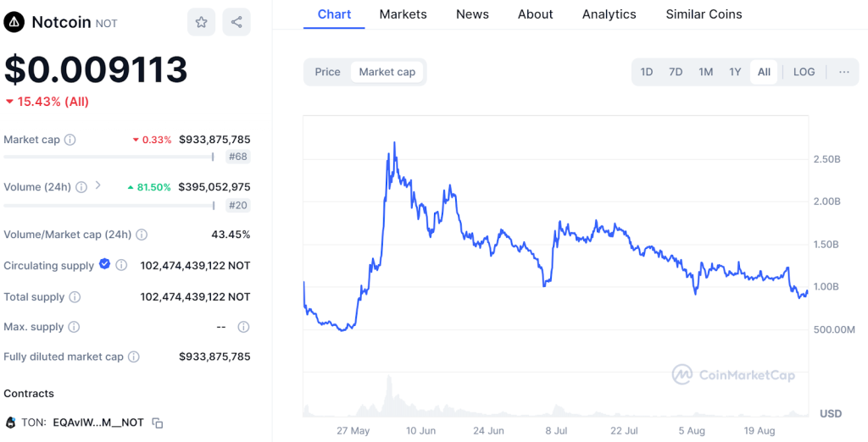Screen dimensions: 868x442
Task: Expand the Volume (24h) chevron
Action: 98,185
